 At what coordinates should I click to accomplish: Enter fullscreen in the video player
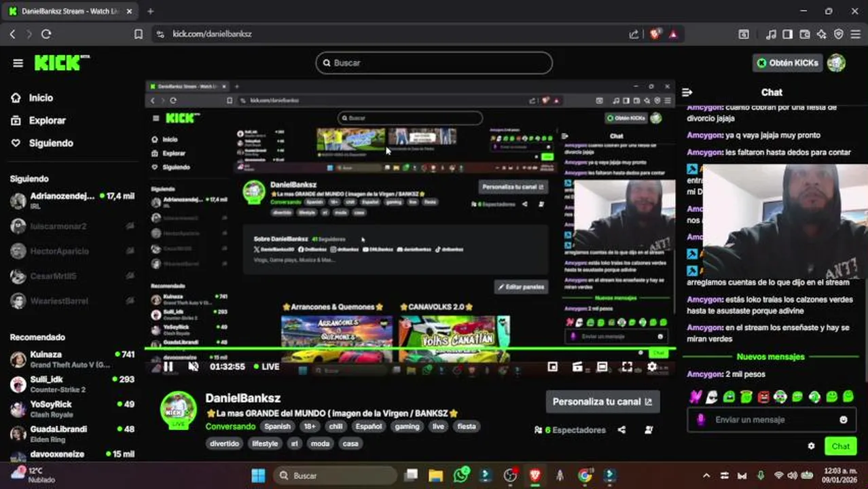click(x=627, y=367)
